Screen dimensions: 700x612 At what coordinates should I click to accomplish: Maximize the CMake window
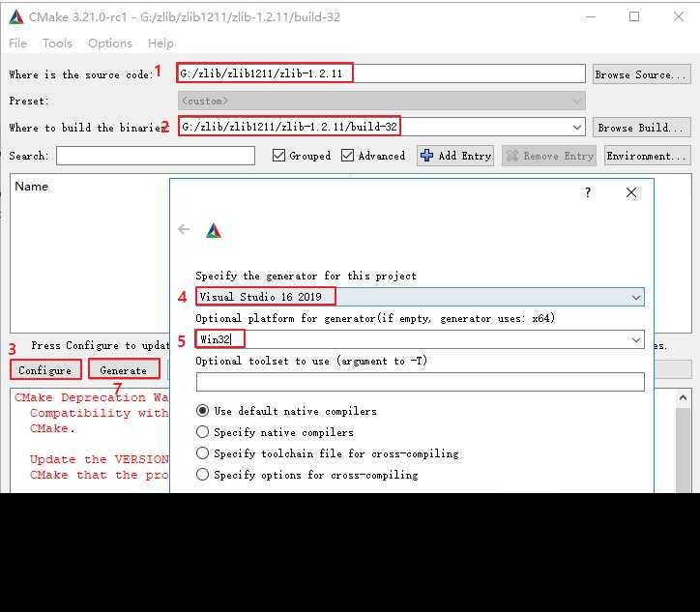click(x=634, y=17)
